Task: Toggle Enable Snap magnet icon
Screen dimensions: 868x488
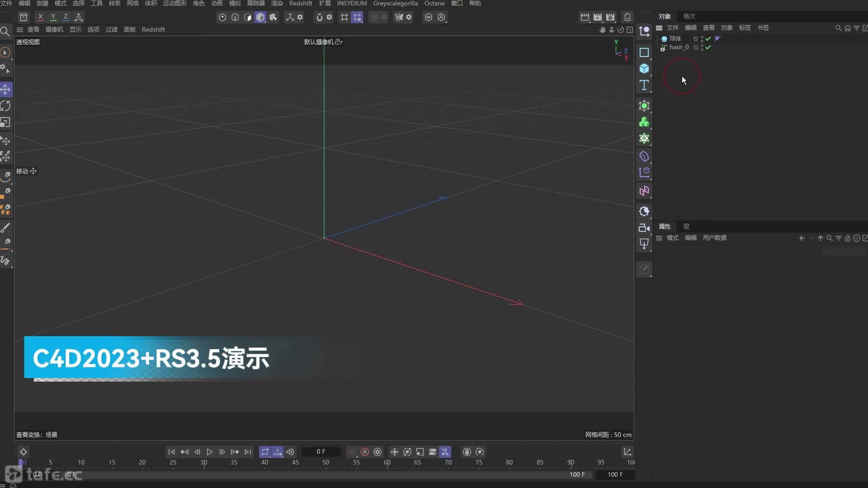Action: pyautogui.click(x=319, y=17)
